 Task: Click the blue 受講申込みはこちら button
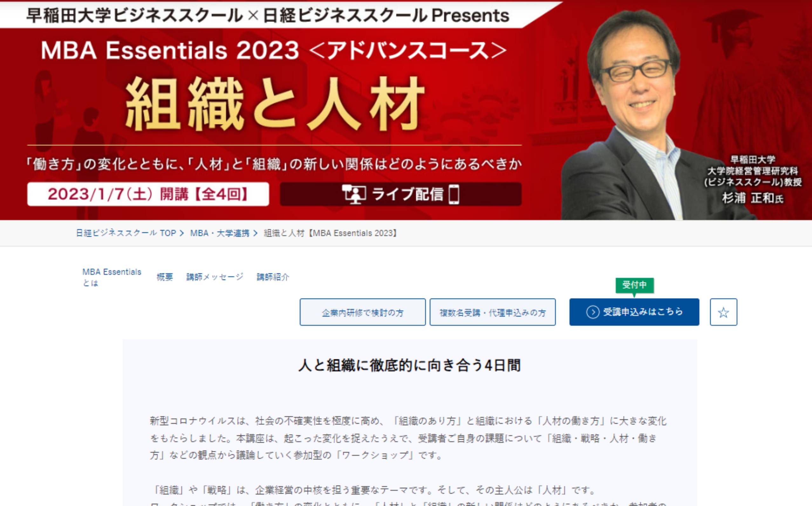tap(634, 312)
